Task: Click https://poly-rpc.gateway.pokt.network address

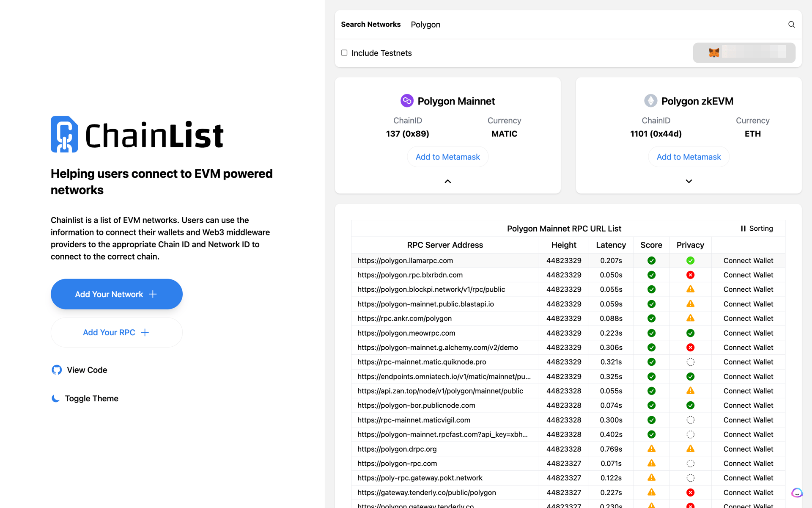Action: [420, 478]
